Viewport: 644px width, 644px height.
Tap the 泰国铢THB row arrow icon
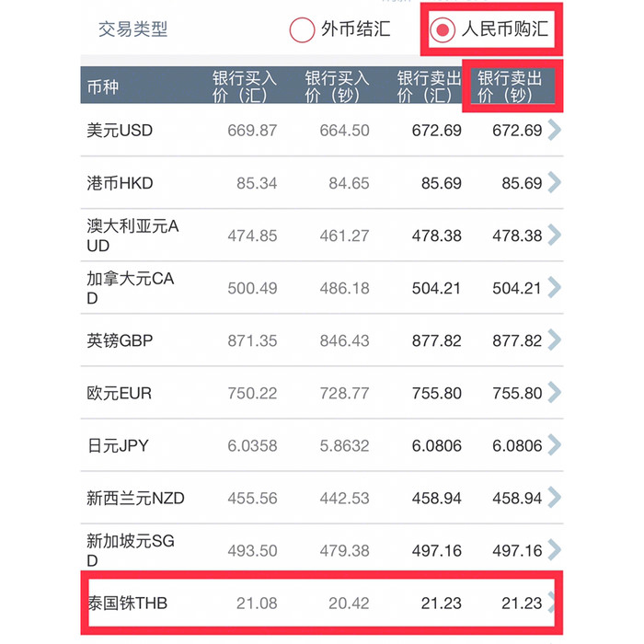click(x=553, y=603)
